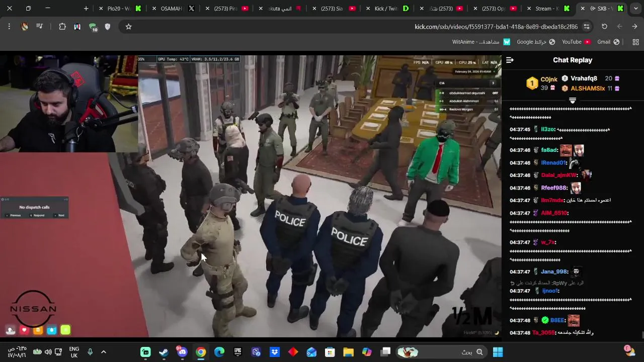Click the microphone icon in system tray
Screen dimensions: 644x362
[90, 352]
